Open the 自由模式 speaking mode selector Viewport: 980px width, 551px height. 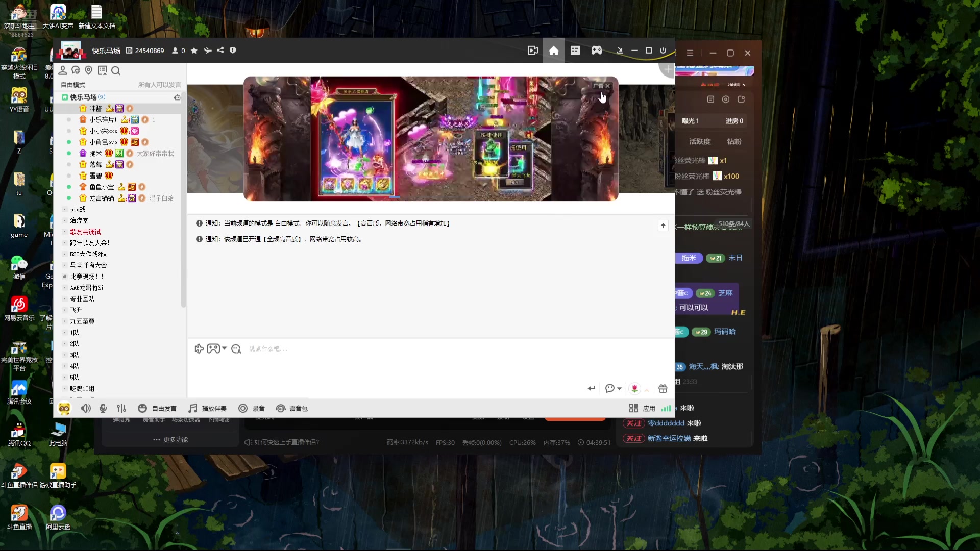click(x=73, y=85)
